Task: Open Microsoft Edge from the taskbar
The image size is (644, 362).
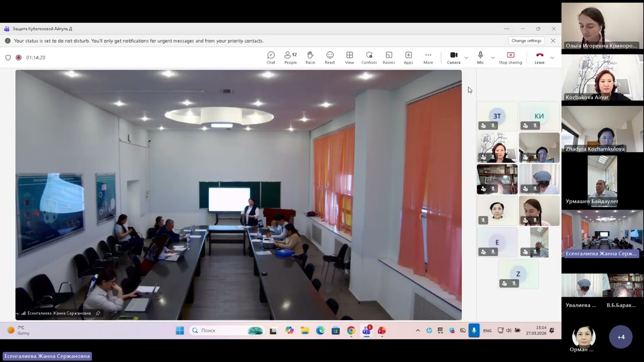Action: tap(320, 330)
